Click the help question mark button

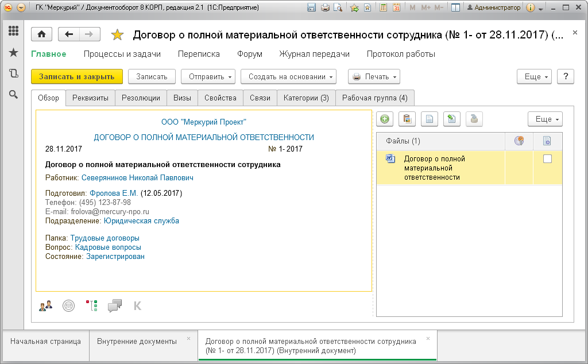[566, 76]
